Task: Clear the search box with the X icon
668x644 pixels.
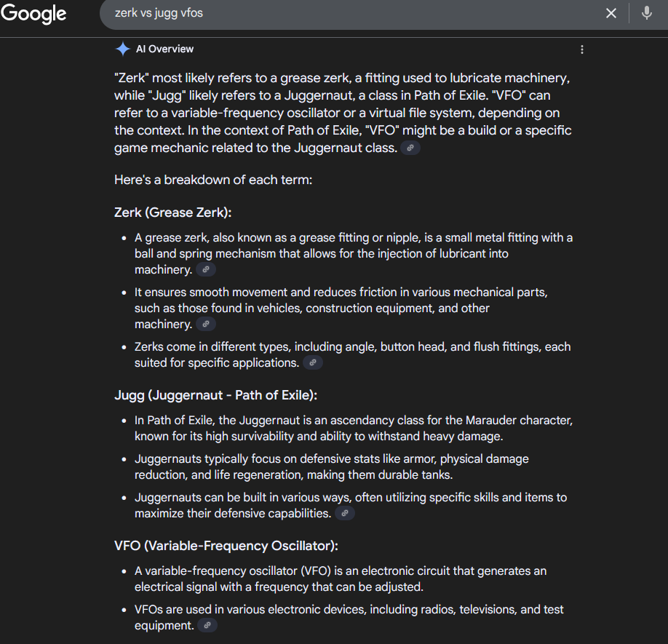Action: pos(611,13)
